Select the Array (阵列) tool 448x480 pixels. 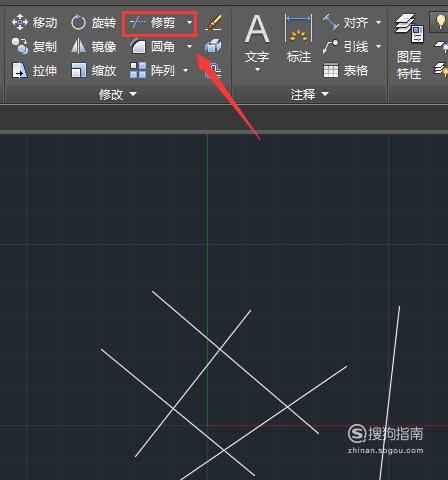click(153, 71)
